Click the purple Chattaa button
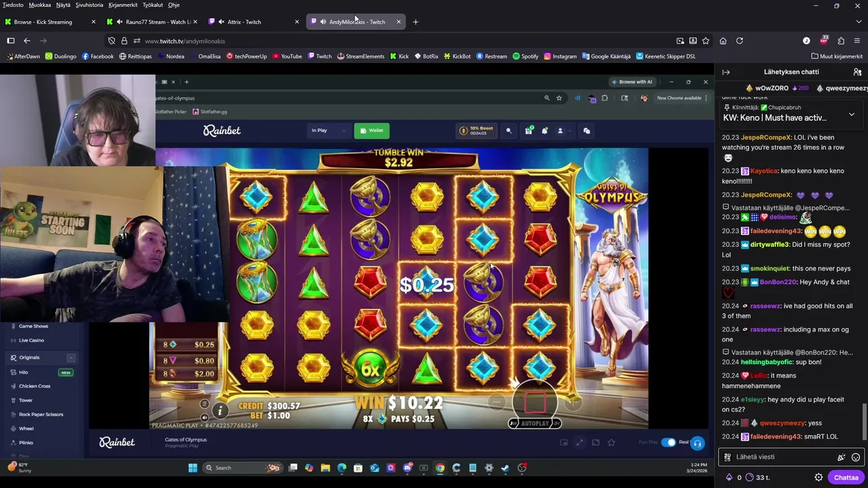868x488 pixels. click(x=846, y=477)
